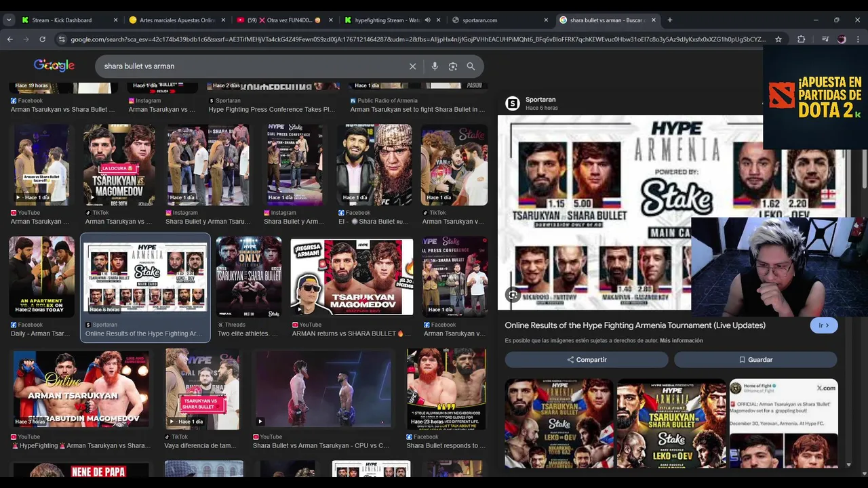Go to Google home via logo
The height and width of the screenshot is (488, 868).
(54, 66)
